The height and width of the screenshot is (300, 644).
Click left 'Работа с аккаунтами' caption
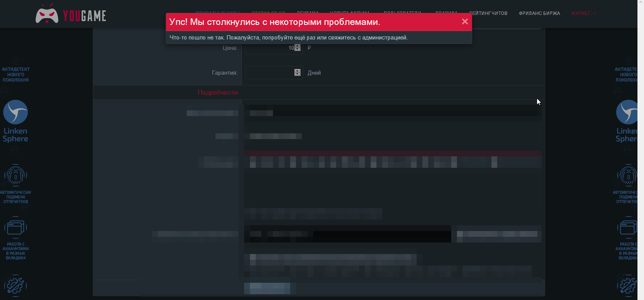point(16,251)
